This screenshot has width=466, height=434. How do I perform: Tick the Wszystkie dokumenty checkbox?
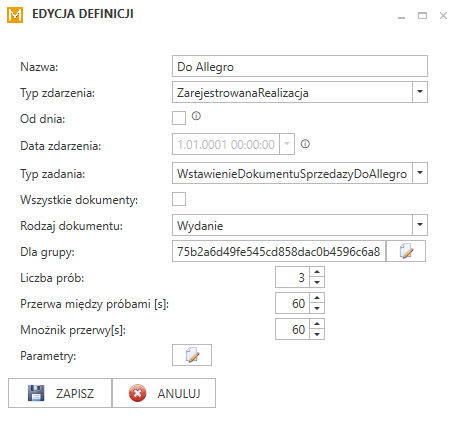(x=179, y=199)
